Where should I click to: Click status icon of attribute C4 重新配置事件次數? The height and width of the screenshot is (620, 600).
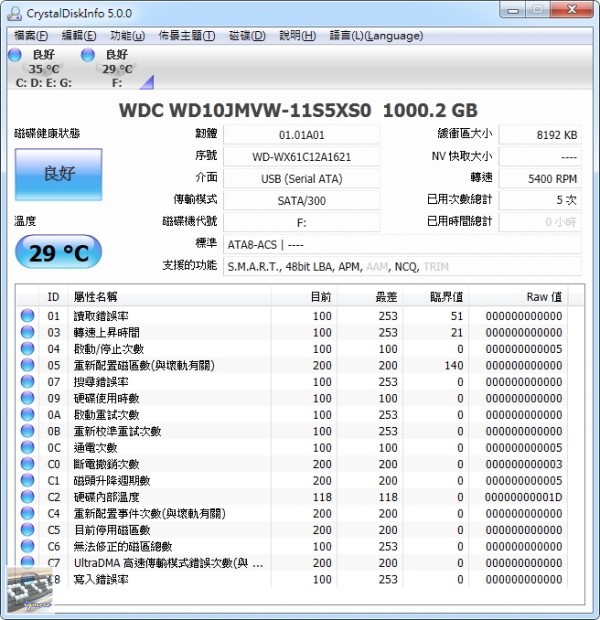point(27,513)
